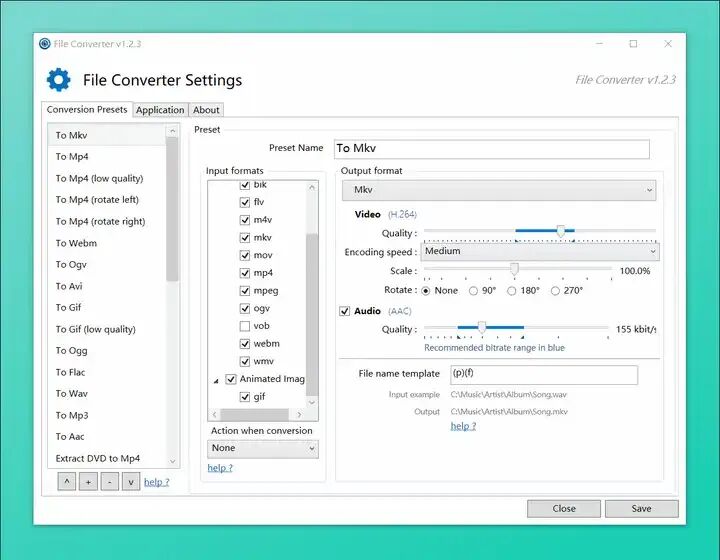Screen dimensions: 720x560
Task: Click the blue gear settings icon
Action: [59, 80]
